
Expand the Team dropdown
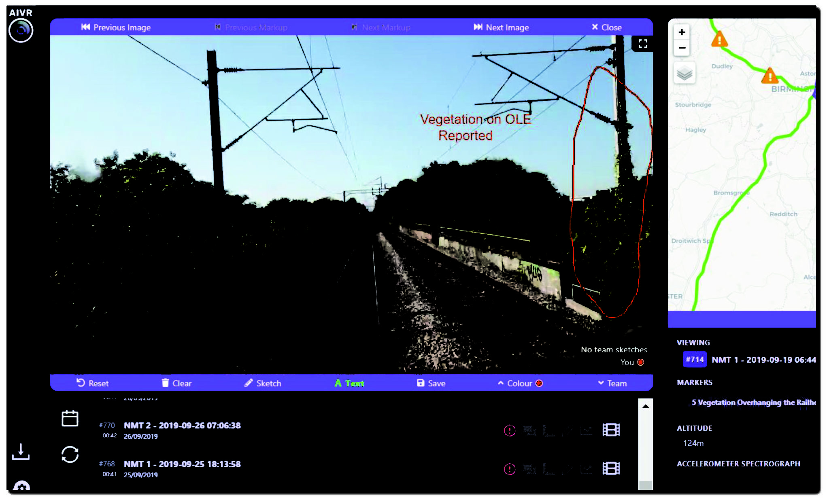pyautogui.click(x=612, y=383)
